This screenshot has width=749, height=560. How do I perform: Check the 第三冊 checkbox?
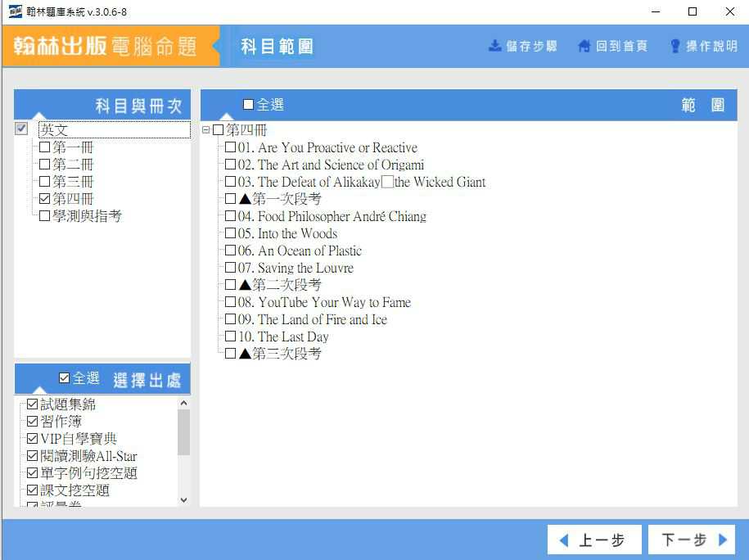pos(44,182)
